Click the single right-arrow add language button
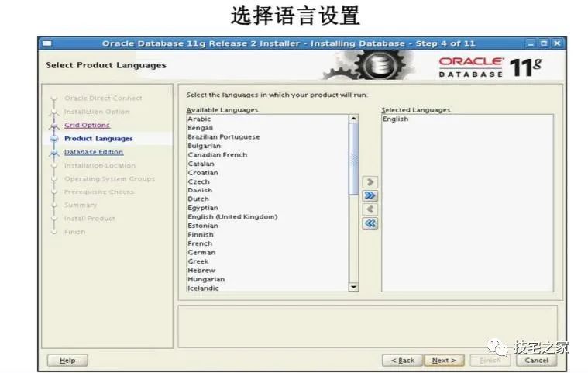This screenshot has height=373, width=588. click(370, 182)
